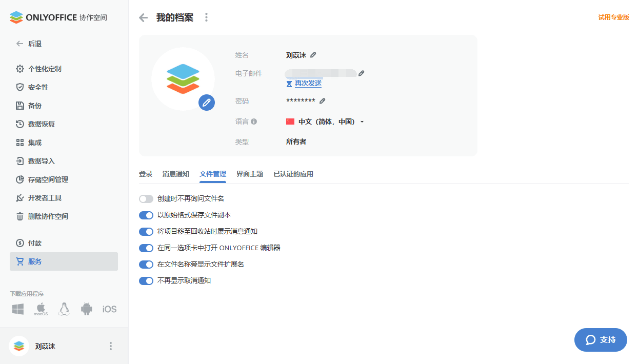The height and width of the screenshot is (364, 639).
Task: Download the Linux desktop app
Action: [64, 309]
